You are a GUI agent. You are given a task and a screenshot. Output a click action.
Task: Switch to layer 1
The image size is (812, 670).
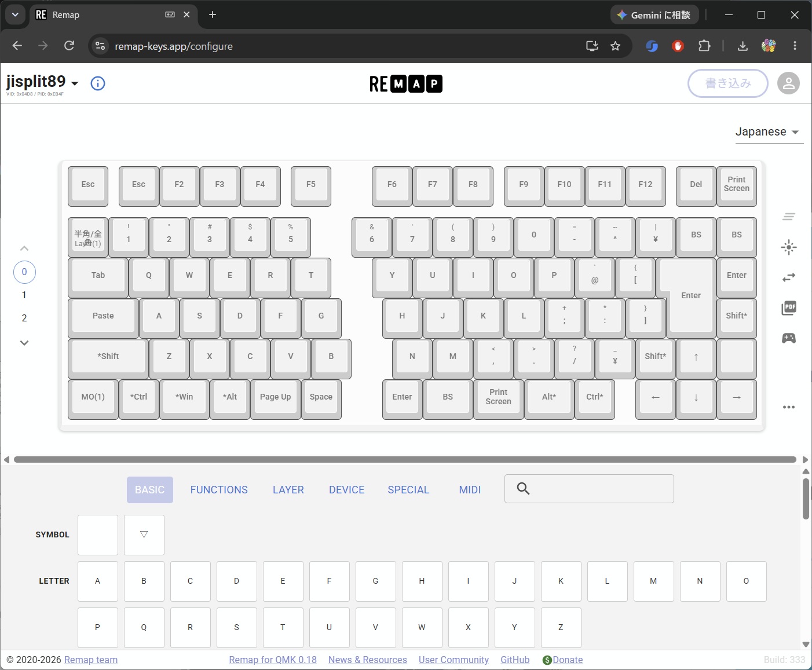pos(24,295)
